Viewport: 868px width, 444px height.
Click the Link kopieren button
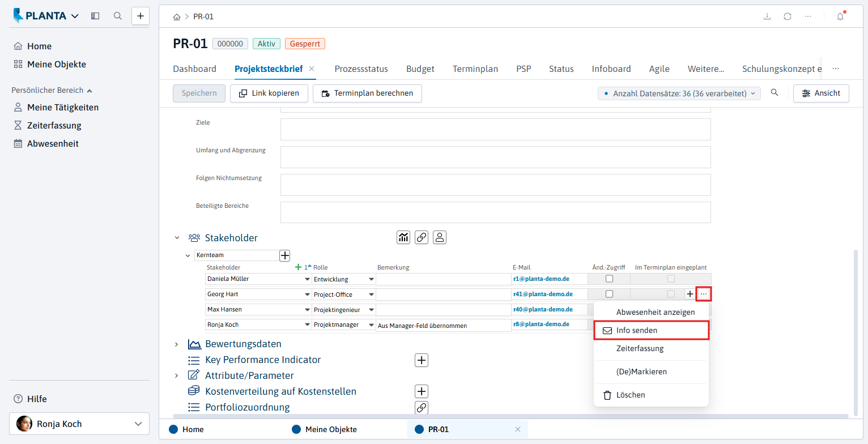pos(269,93)
